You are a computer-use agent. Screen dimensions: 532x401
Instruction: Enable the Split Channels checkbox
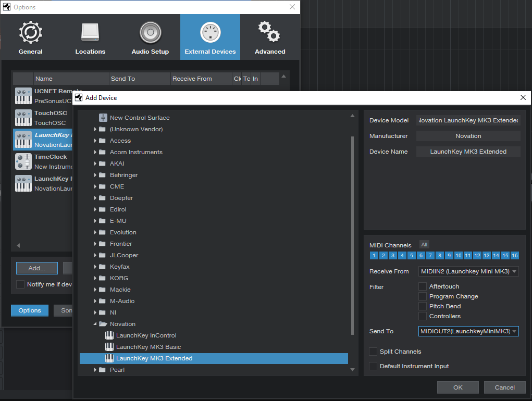373,352
